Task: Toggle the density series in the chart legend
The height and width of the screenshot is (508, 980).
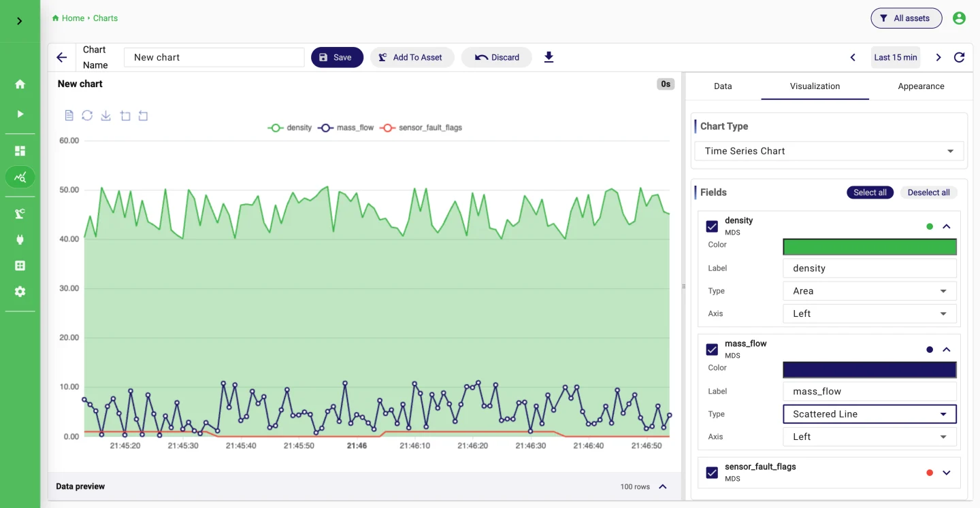Action: point(290,128)
